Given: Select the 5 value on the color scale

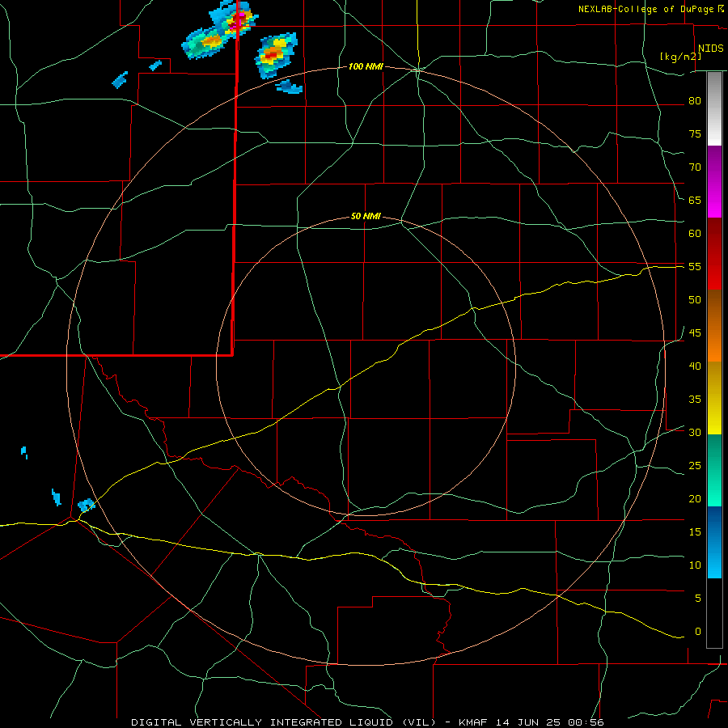Looking at the screenshot, I should pos(697,599).
